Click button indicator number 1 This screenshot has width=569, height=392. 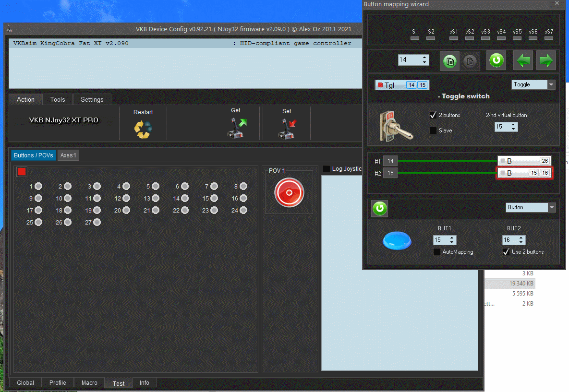click(x=38, y=186)
